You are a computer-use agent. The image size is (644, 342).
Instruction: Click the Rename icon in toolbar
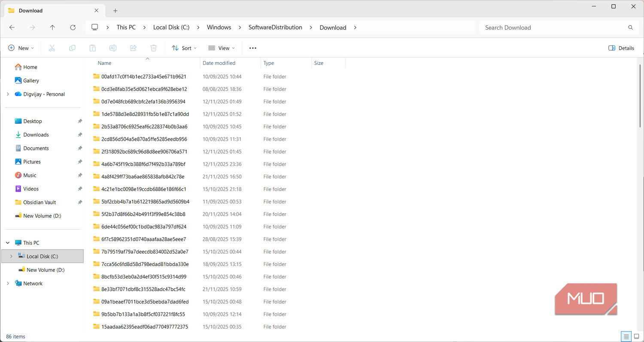point(113,48)
